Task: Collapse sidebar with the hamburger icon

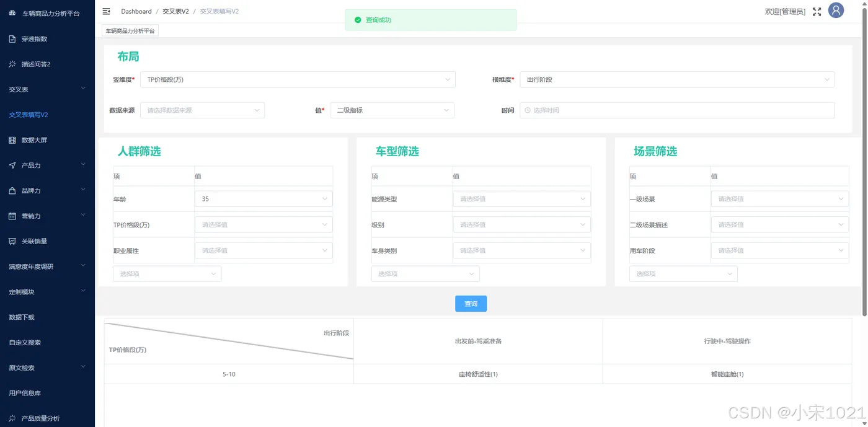Action: (x=106, y=11)
